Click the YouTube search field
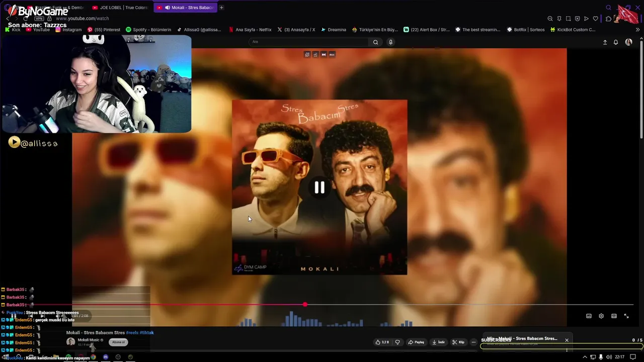The height and width of the screenshot is (362, 644). (x=309, y=42)
